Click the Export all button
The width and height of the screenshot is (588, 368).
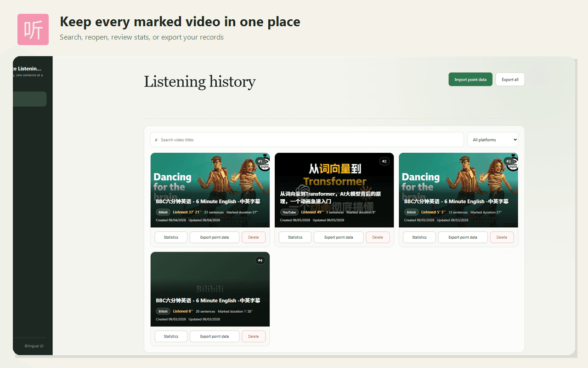click(x=510, y=80)
